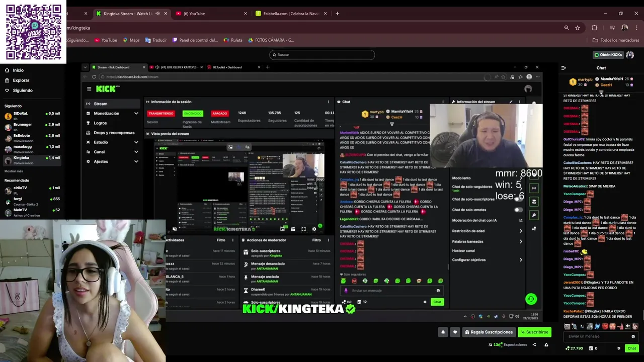Focus the Buscar search field

tap(322, 54)
